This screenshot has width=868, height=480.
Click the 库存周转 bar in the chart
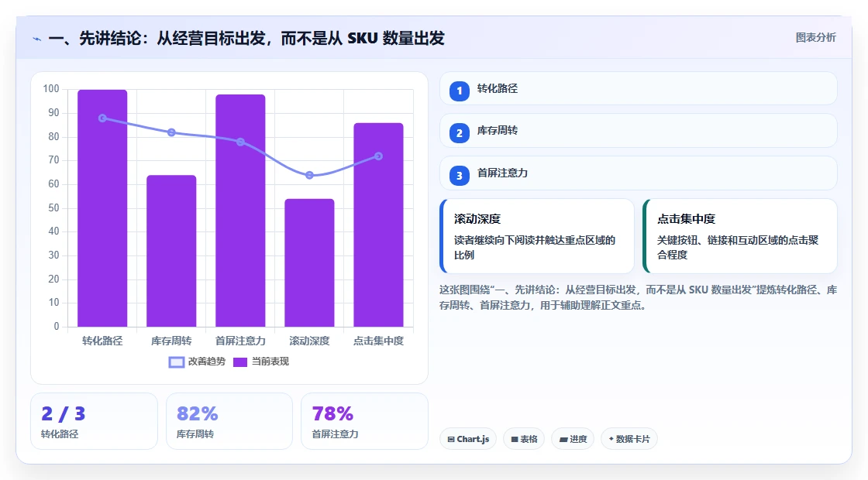[171, 251]
